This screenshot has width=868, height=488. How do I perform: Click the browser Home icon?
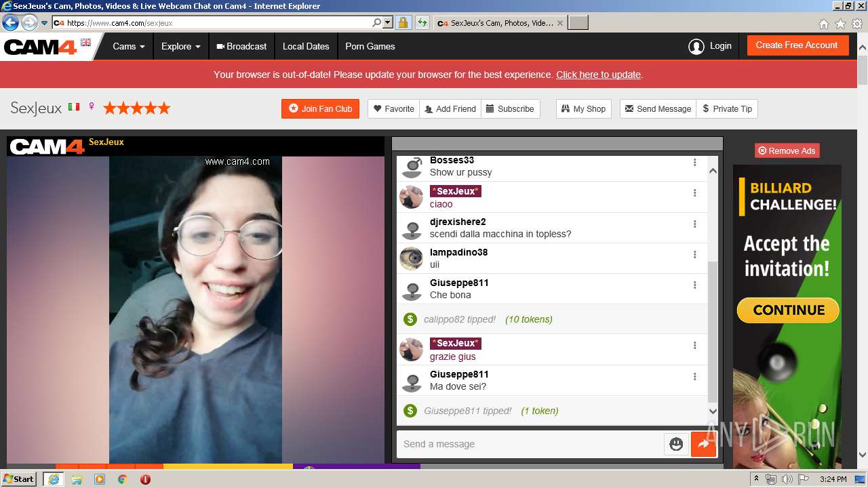[x=823, y=24]
